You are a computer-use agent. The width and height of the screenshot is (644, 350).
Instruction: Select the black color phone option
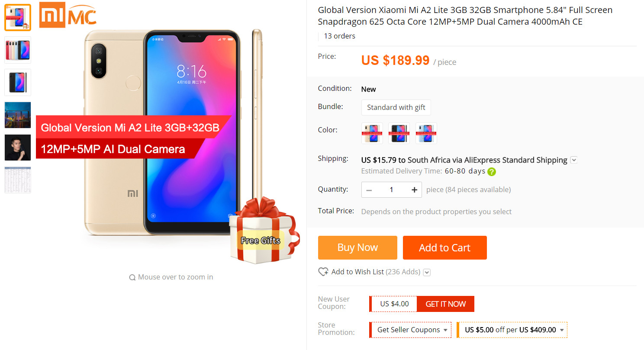click(x=399, y=133)
